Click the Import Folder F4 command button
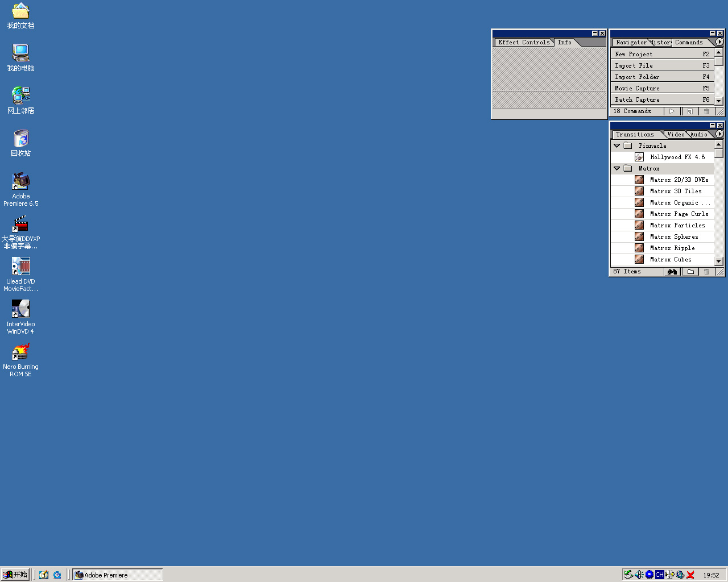Image resolution: width=728 pixels, height=582 pixels. point(663,77)
